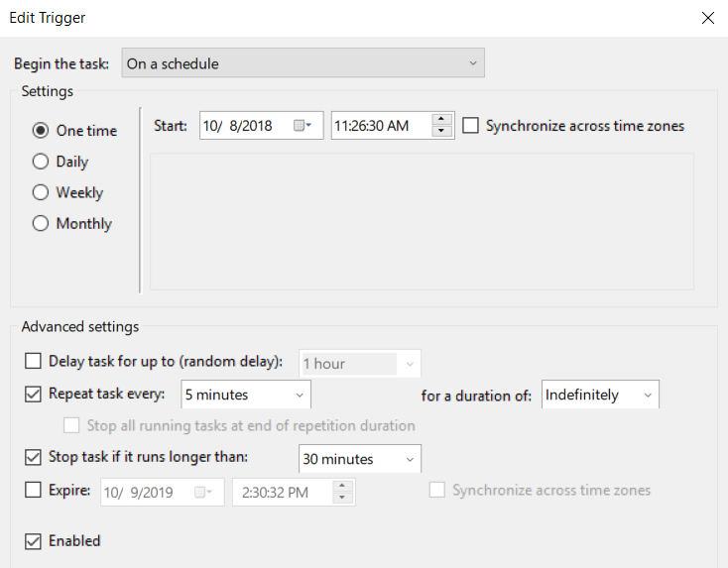Click the 'Begin the task:' label
Viewport: 728px width, 568px height.
coord(61,63)
